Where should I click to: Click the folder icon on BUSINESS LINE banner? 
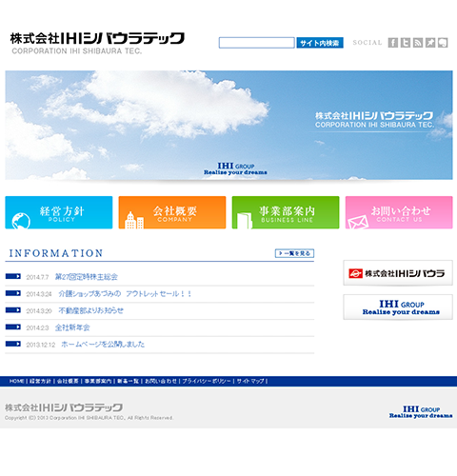(245, 221)
